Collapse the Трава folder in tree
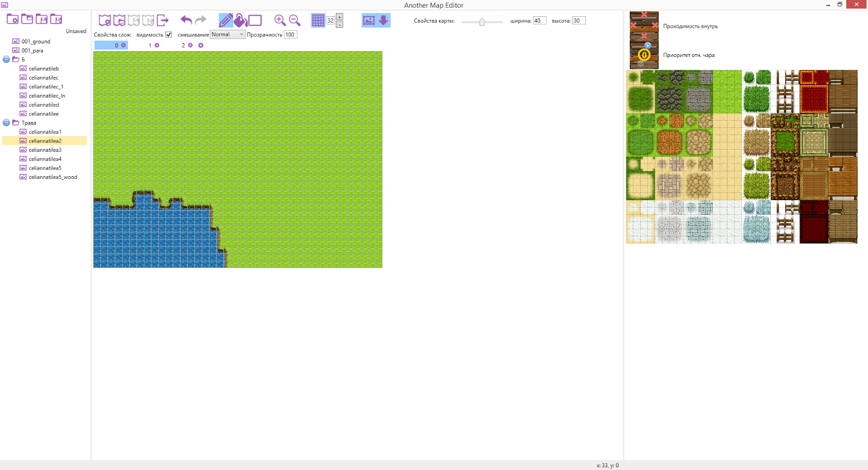Image resolution: width=868 pixels, height=470 pixels. pyautogui.click(x=7, y=123)
